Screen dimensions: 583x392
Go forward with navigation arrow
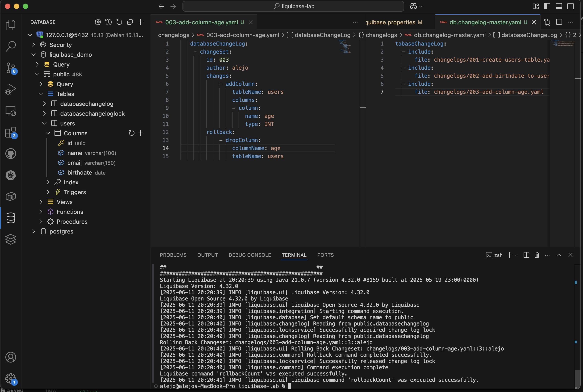[x=173, y=6]
